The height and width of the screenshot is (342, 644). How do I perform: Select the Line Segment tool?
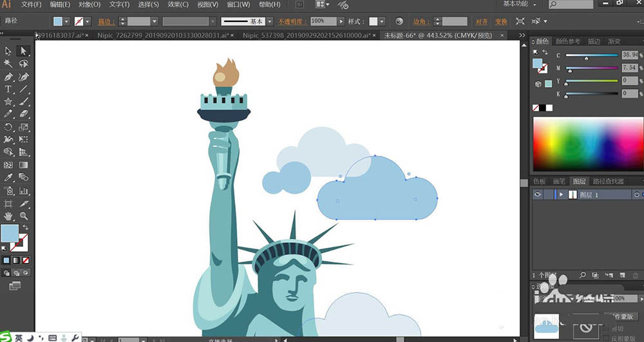click(23, 89)
